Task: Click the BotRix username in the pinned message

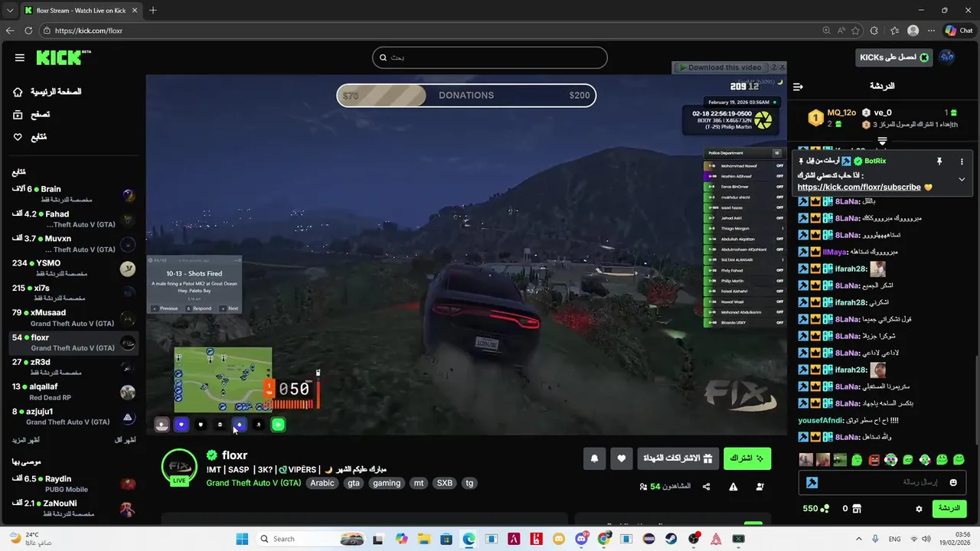Action: point(874,161)
